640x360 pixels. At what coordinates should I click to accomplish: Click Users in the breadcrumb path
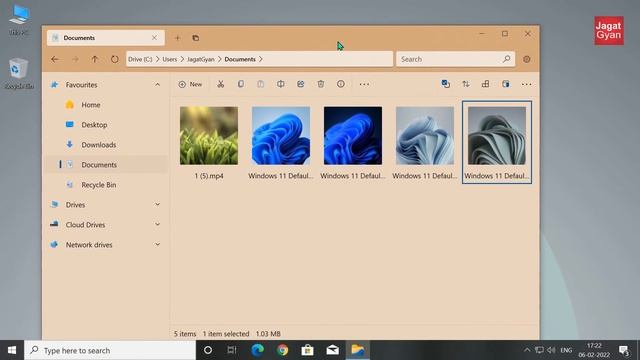tap(170, 59)
